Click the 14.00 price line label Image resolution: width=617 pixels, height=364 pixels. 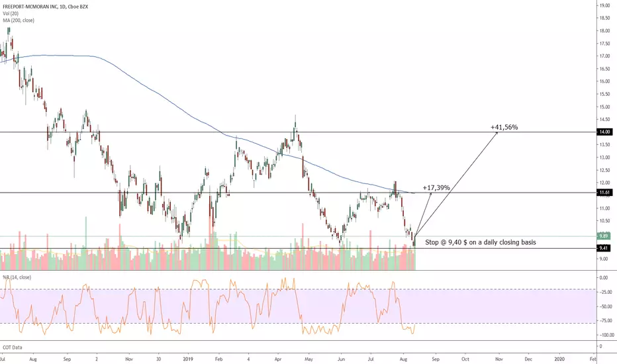tap(604, 132)
